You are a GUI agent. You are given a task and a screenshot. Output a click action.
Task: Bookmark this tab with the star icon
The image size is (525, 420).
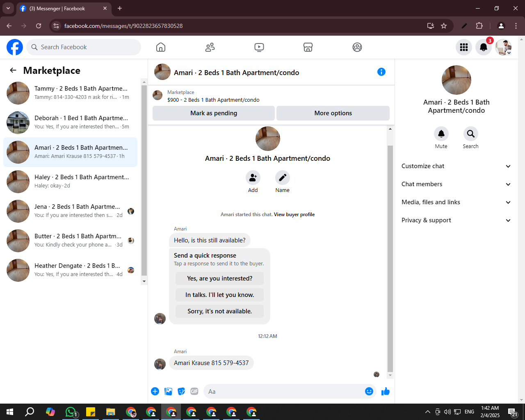[444, 26]
